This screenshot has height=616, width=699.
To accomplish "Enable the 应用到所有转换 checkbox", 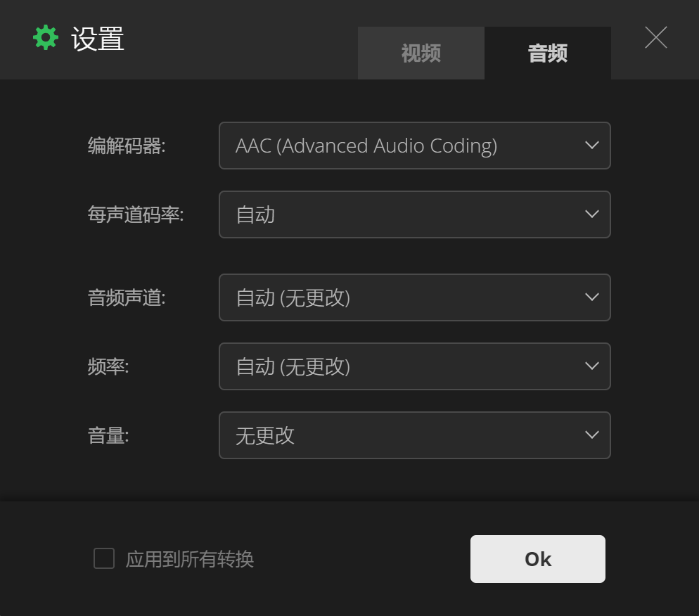I will tap(104, 558).
